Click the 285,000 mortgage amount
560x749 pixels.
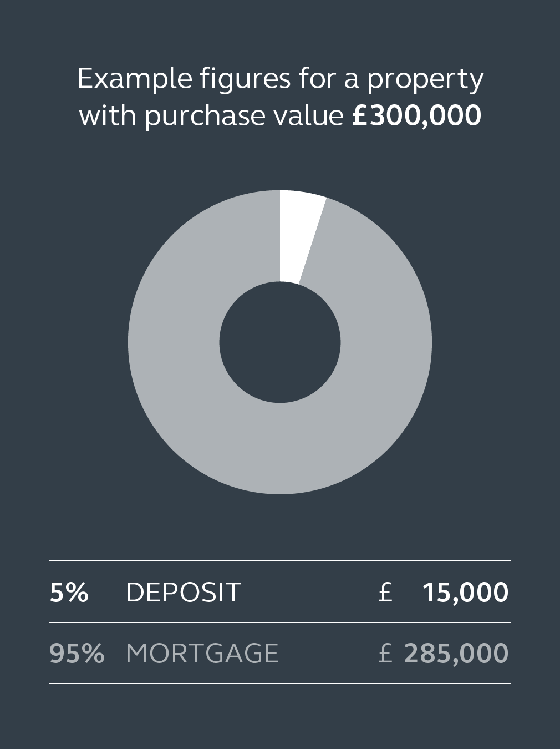(x=456, y=654)
